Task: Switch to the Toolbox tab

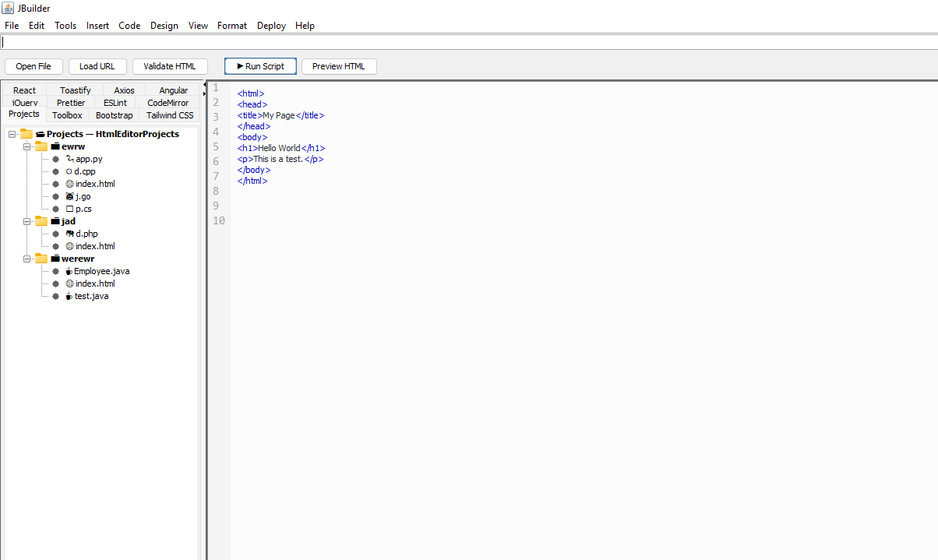Action: 67,115
